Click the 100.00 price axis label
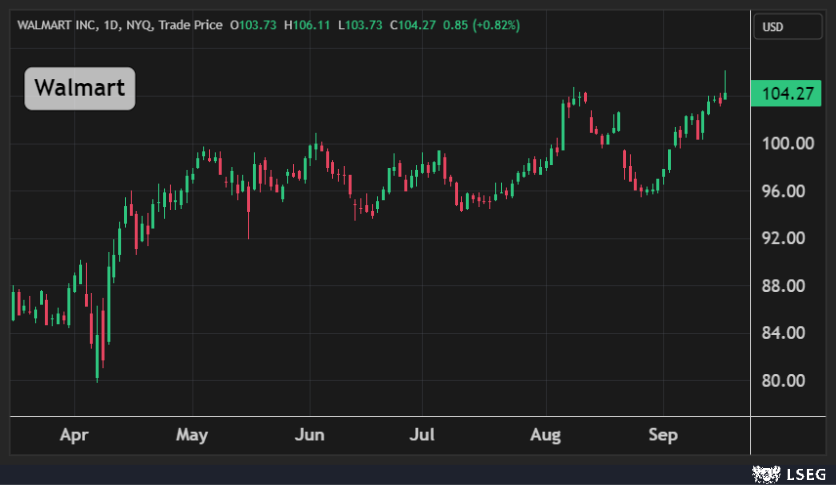Image resolution: width=836 pixels, height=485 pixels. [787, 143]
